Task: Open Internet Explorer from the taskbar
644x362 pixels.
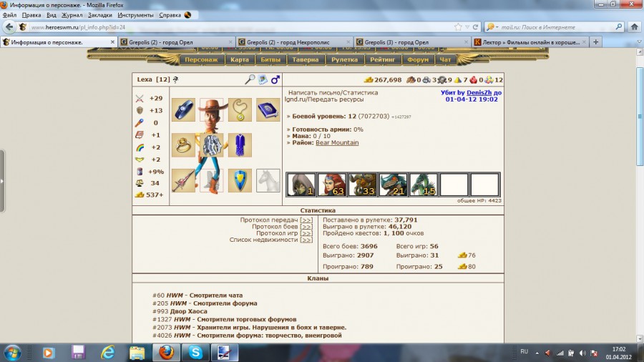Action: 107,352
